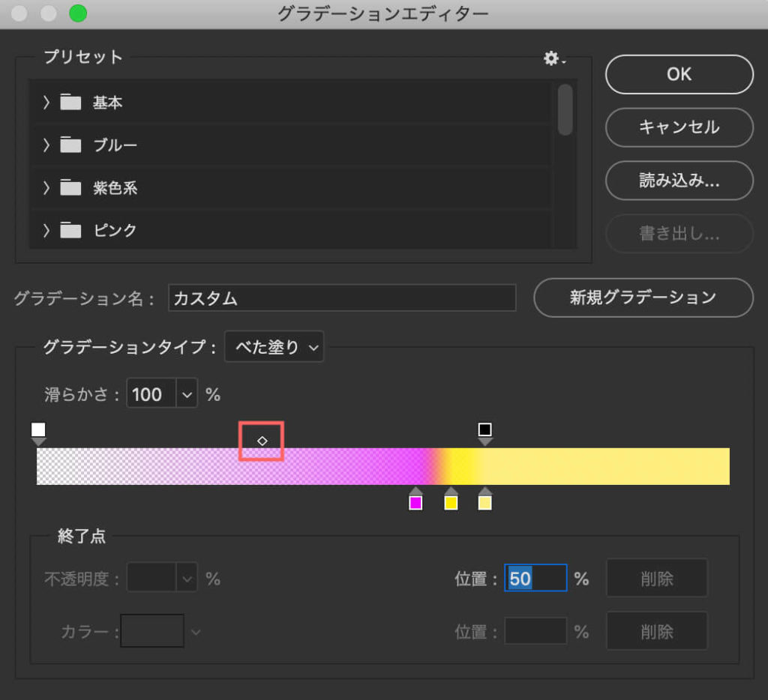Viewport: 768px width, 700px height.
Task: Expand the 基本 preset folder
Action: [46, 103]
